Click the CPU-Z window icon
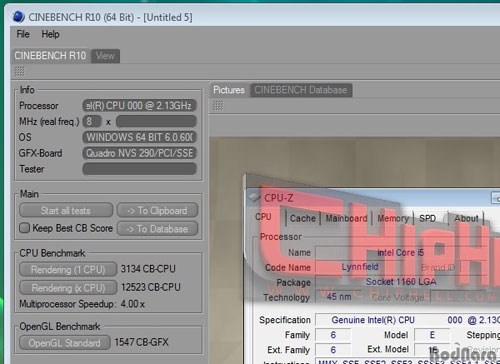 pyautogui.click(x=254, y=198)
